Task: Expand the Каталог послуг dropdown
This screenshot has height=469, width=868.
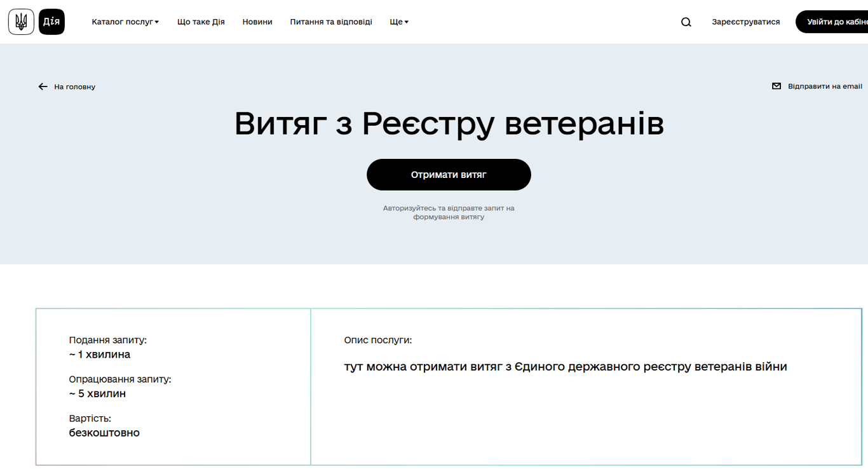Action: point(125,22)
